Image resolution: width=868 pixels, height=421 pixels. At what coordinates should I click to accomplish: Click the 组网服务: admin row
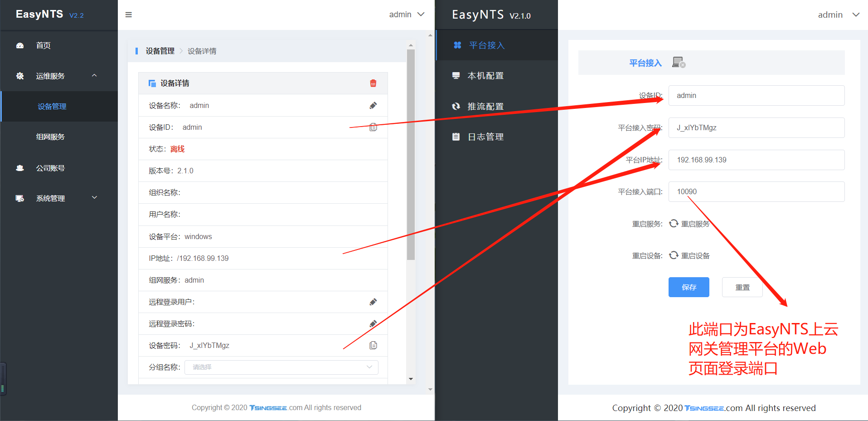263,280
